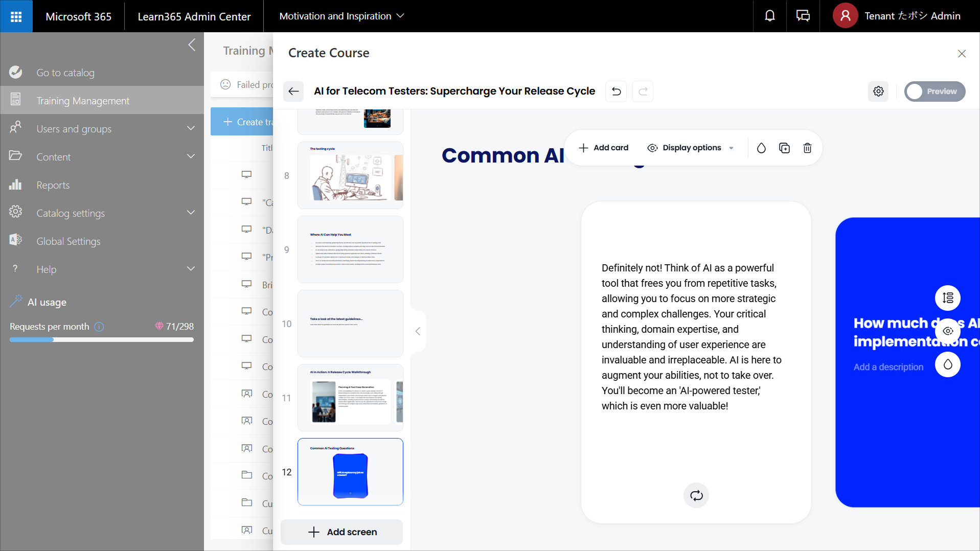Open the Microsoft 365 app launcher

[16, 16]
